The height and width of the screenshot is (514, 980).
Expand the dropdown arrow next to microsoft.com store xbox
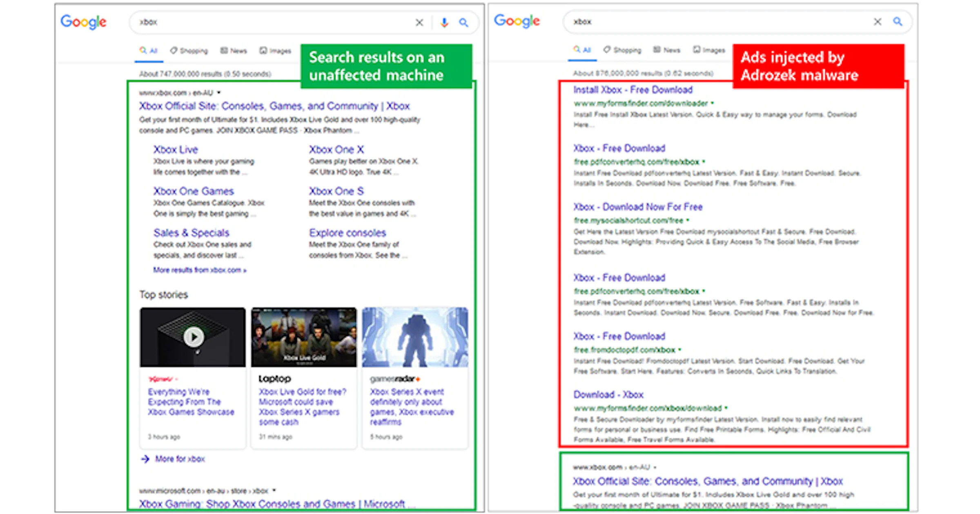[x=274, y=490]
